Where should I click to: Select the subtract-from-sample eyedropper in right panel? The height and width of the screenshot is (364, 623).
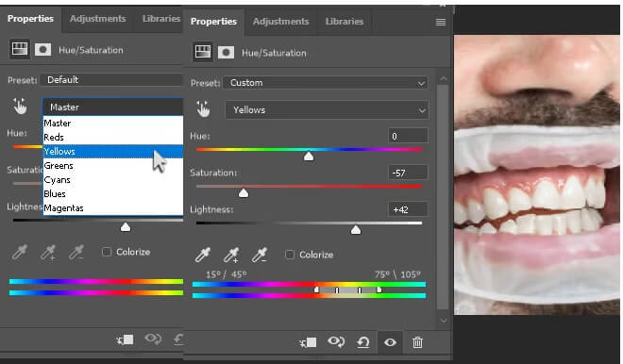[260, 255]
